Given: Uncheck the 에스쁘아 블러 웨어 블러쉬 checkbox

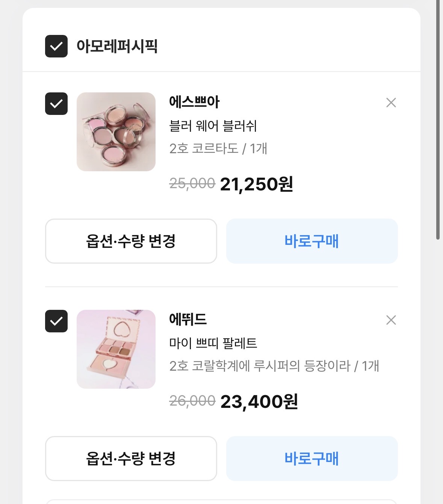Looking at the screenshot, I should pos(56,104).
